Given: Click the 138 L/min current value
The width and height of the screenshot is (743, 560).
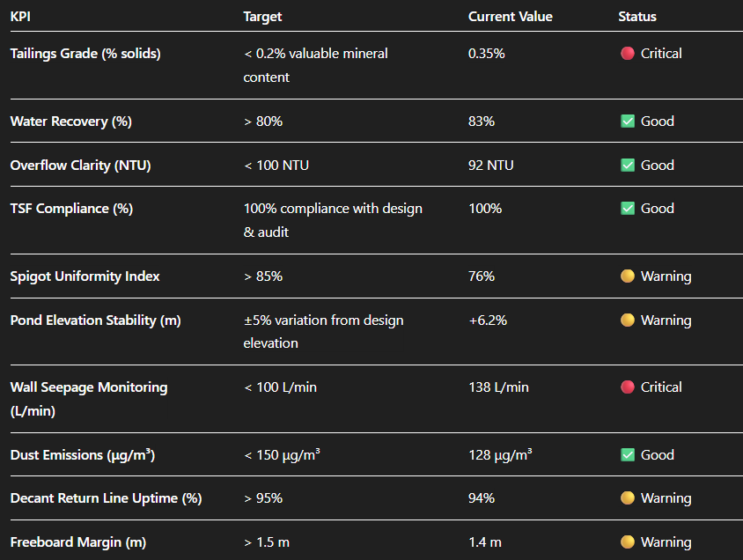Looking at the screenshot, I should (498, 387).
